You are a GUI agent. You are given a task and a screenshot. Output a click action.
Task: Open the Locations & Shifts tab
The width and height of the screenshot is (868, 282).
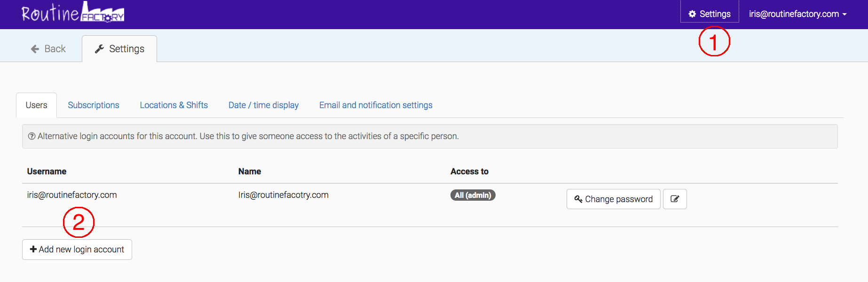tap(174, 105)
